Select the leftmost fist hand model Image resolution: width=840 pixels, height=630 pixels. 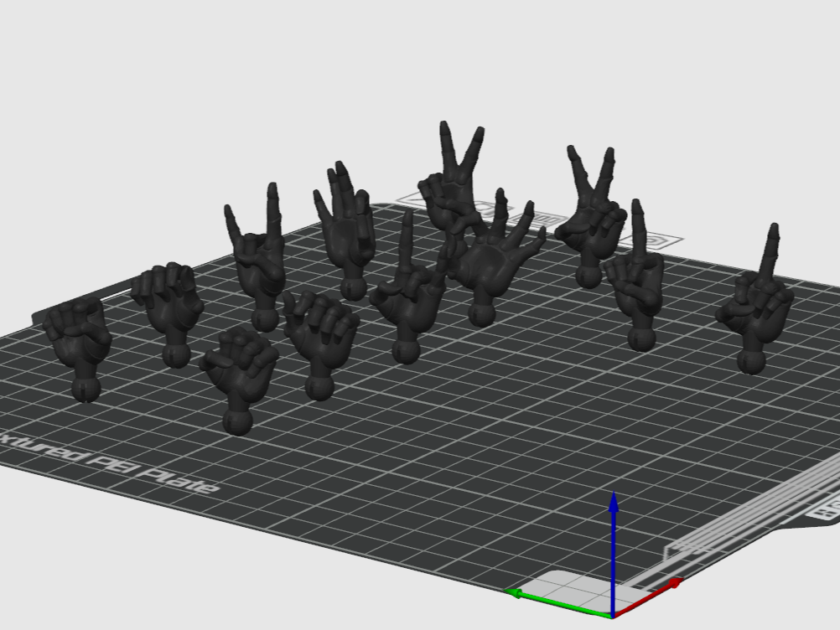tap(80, 348)
